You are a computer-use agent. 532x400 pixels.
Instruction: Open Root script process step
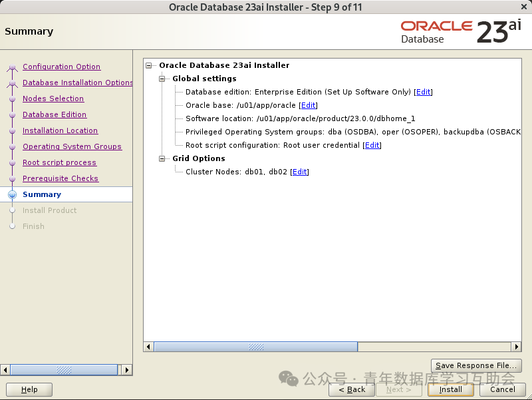click(x=59, y=162)
